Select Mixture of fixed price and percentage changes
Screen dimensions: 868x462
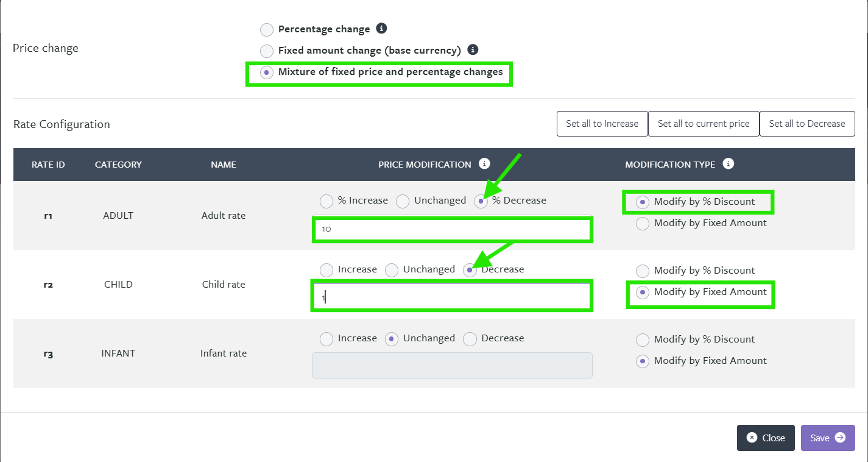[x=267, y=72]
